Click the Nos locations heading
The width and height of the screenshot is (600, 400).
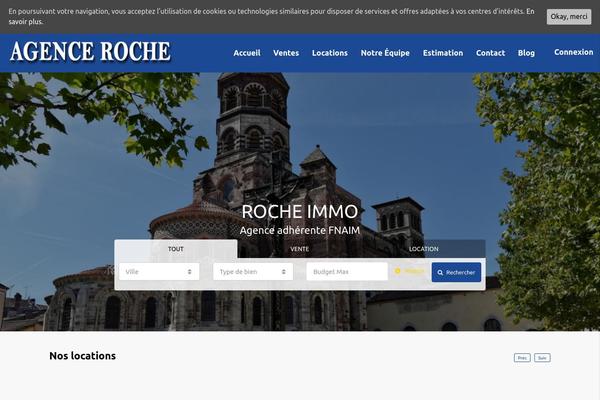coord(83,356)
